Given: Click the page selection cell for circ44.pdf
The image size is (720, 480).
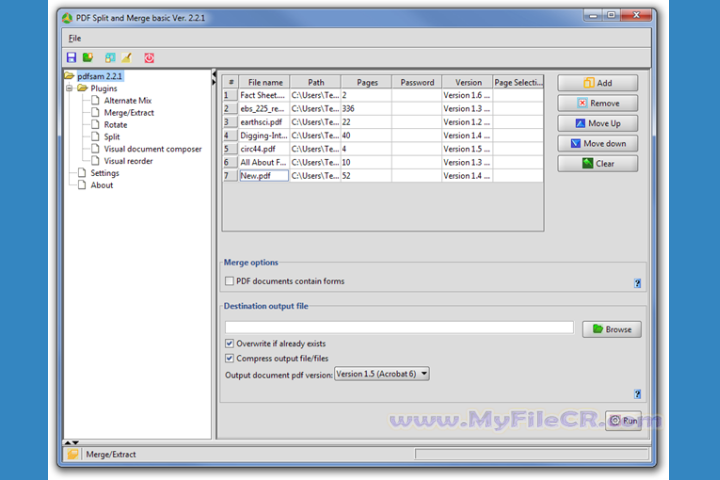Looking at the screenshot, I should 518,149.
